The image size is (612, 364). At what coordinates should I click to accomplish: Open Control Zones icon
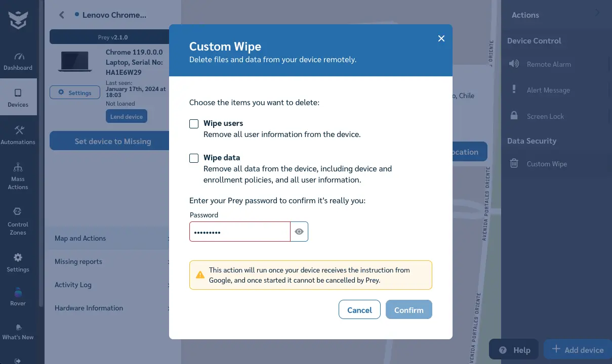(x=18, y=211)
